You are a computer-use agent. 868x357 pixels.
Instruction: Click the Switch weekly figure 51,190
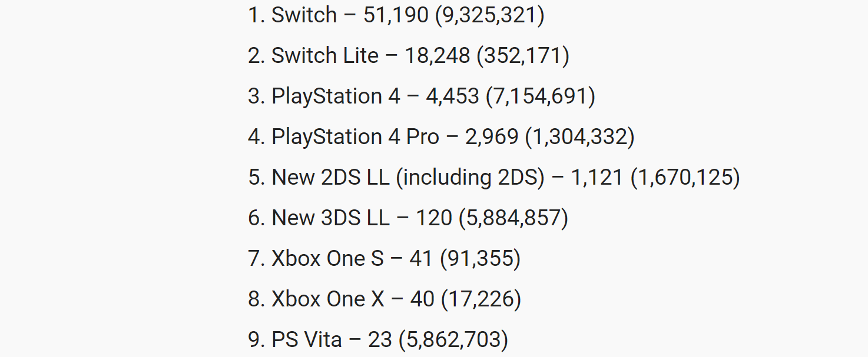tap(396, 15)
